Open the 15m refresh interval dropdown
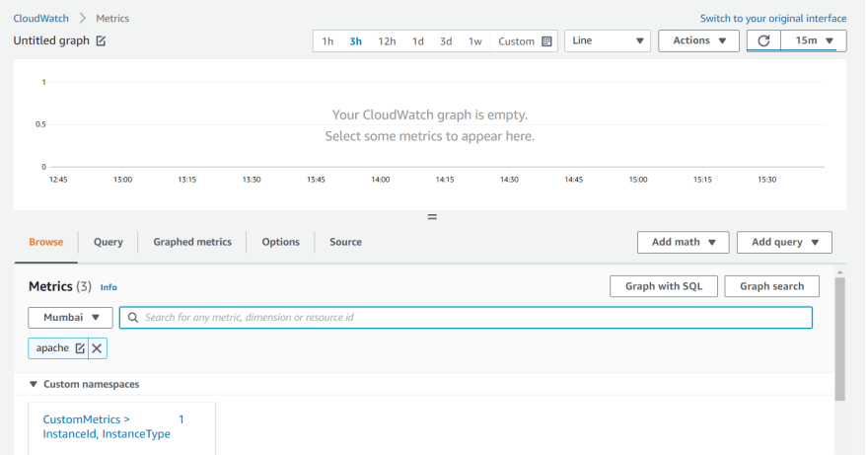 [x=814, y=41]
